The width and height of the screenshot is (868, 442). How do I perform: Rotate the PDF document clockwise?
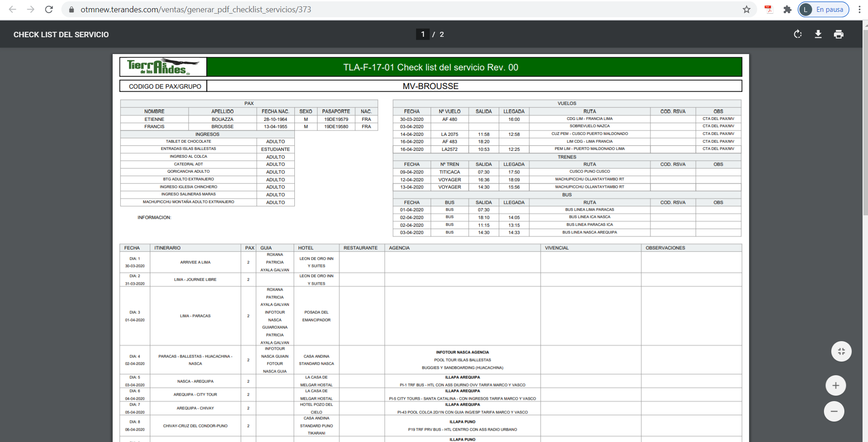point(798,34)
